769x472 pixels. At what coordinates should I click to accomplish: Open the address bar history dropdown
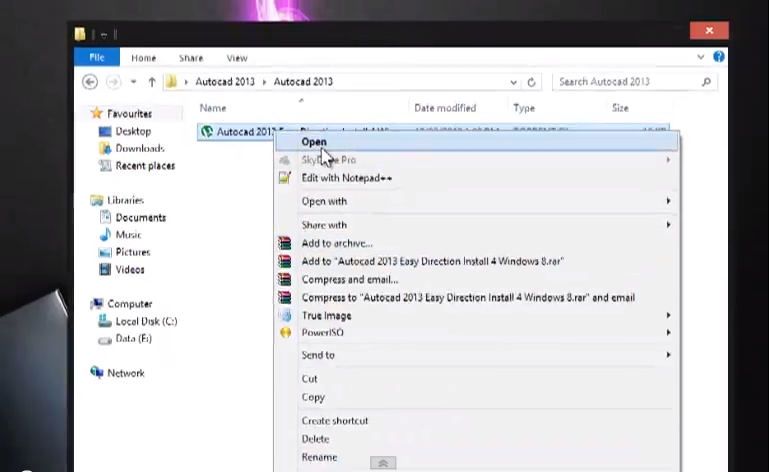click(x=513, y=82)
